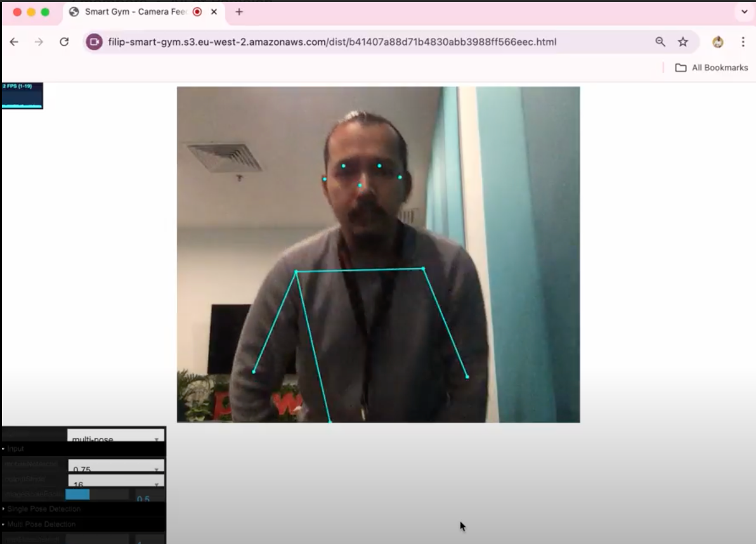This screenshot has width=756, height=544.
Task: Bookmark the page via the star icon
Action: [x=683, y=42]
